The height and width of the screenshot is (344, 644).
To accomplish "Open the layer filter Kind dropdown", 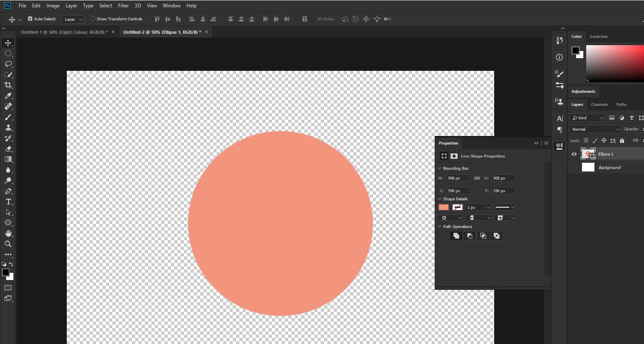I will (587, 118).
